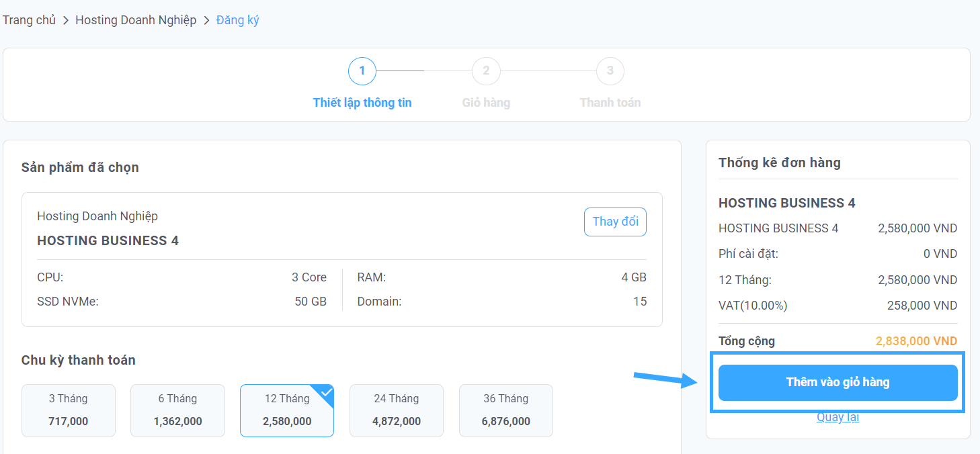
Task: Click the Đăng ký breadcrumb
Action: coord(237,20)
